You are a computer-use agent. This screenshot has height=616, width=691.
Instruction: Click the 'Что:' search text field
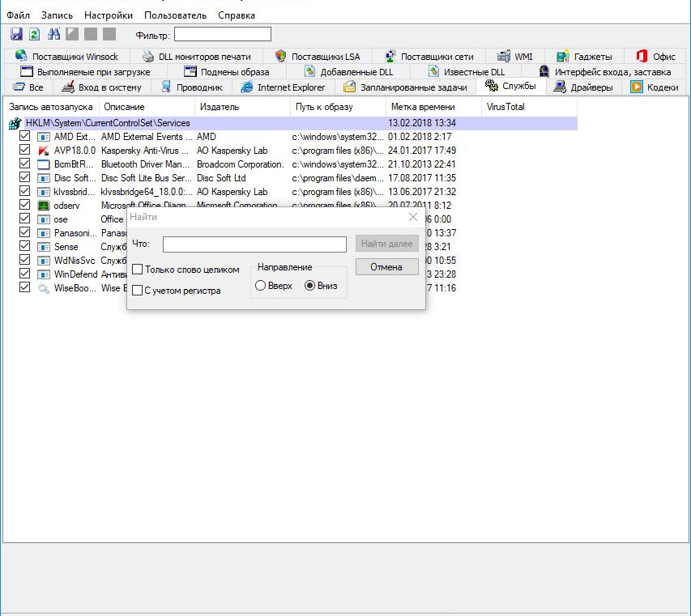(254, 244)
